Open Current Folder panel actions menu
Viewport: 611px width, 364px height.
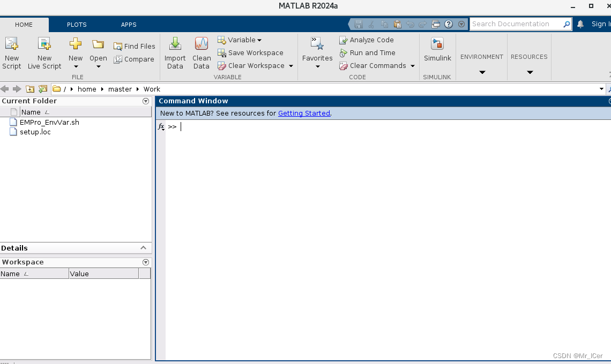point(146,101)
